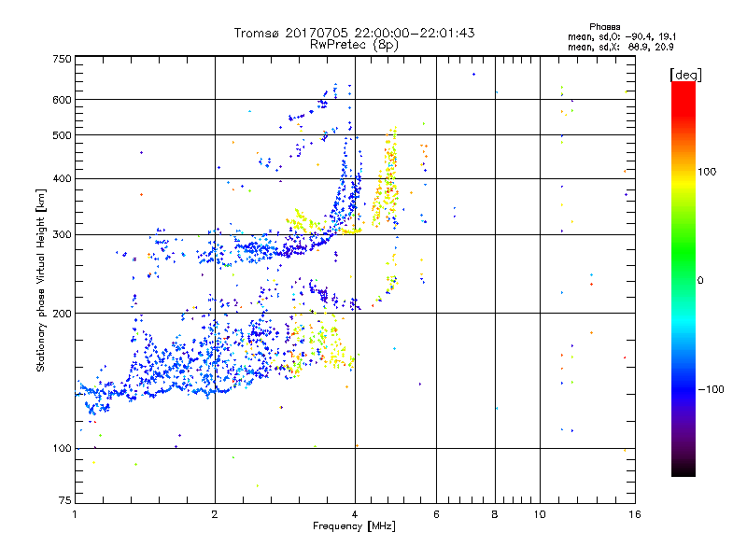Click the y-axis tick label '100'
This screenshot has width=747, height=560.
(62, 449)
